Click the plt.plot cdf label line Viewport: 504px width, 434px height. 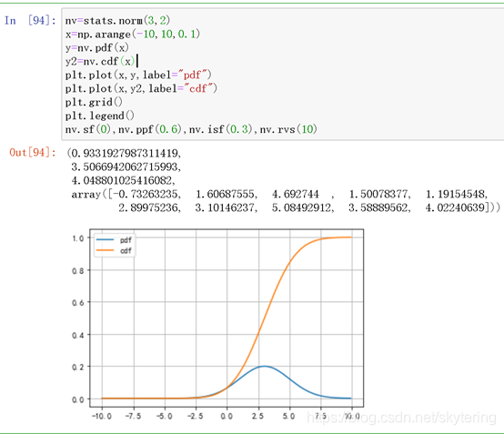pos(141,89)
